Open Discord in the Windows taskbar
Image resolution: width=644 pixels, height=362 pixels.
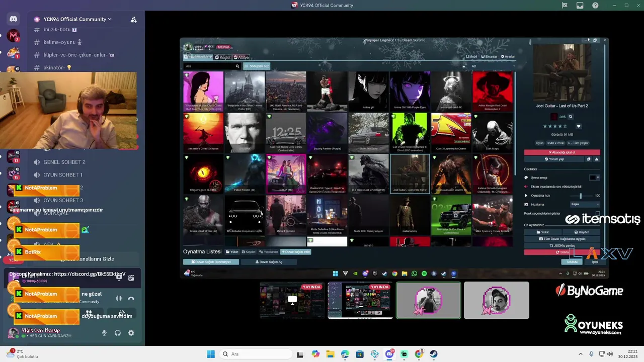pyautogui.click(x=389, y=354)
